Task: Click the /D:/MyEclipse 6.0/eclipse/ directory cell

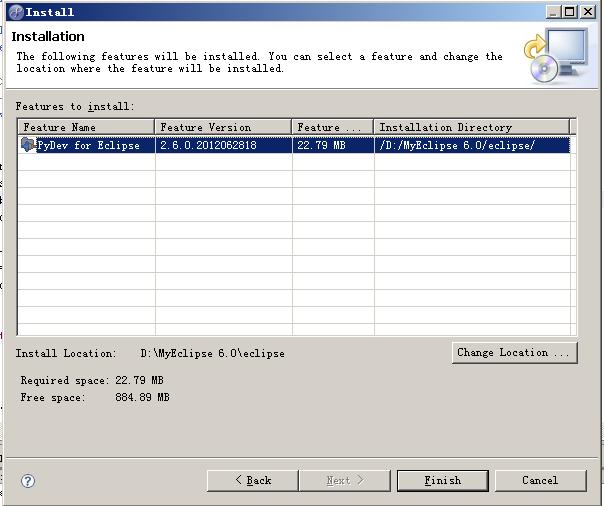Action: tap(472, 145)
